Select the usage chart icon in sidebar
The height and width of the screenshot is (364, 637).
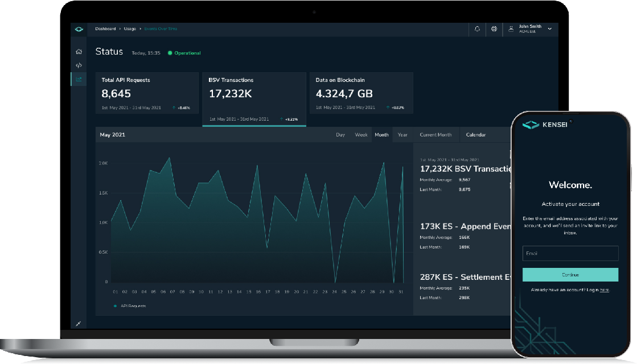coord(79,79)
